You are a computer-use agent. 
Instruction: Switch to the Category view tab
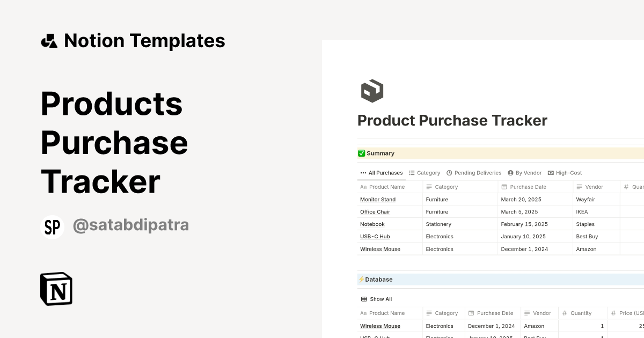click(x=428, y=173)
